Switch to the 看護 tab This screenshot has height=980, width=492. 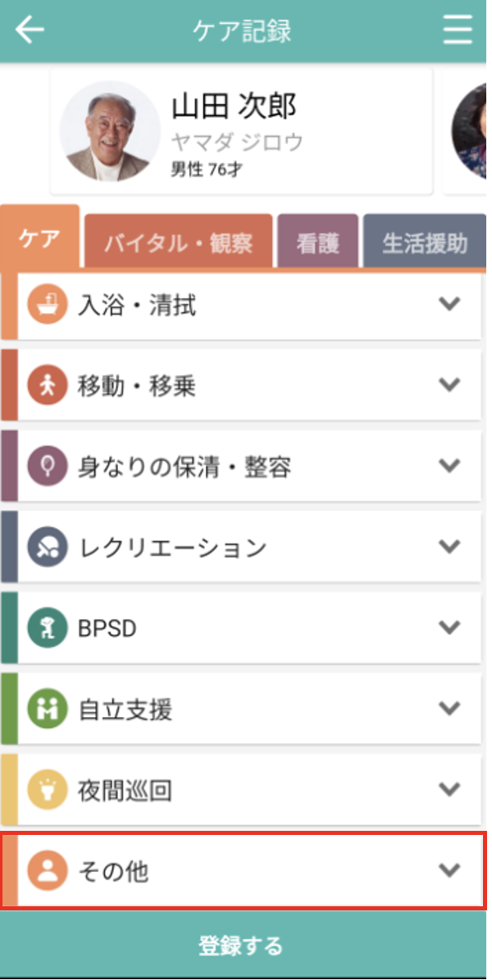318,243
